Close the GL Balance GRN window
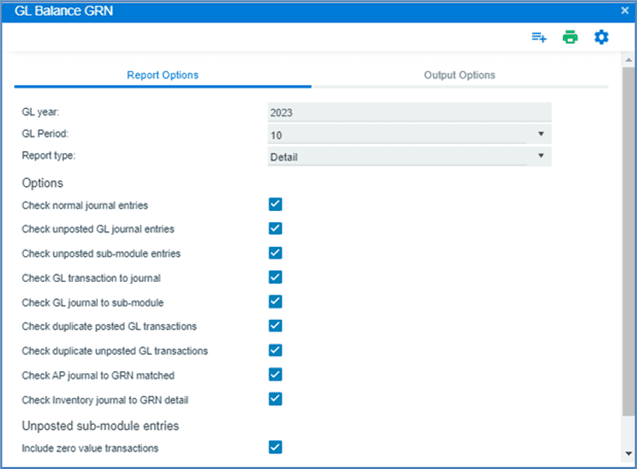The width and height of the screenshot is (637, 469). [625, 10]
